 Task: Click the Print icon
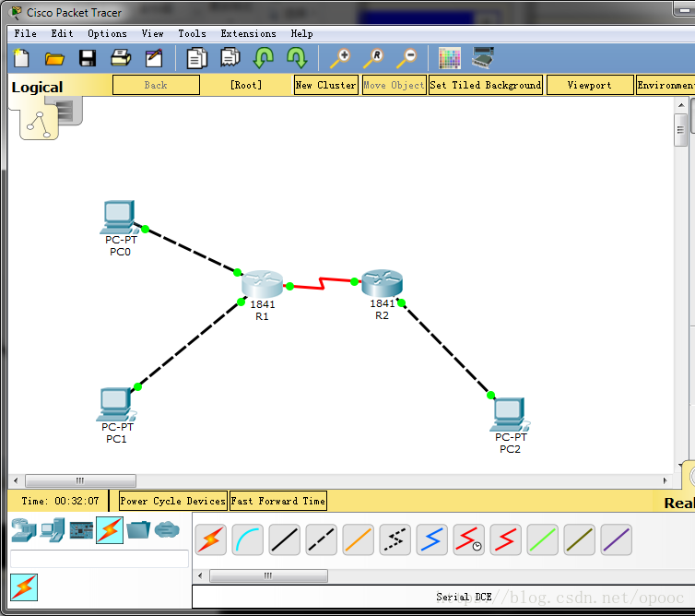point(121,58)
